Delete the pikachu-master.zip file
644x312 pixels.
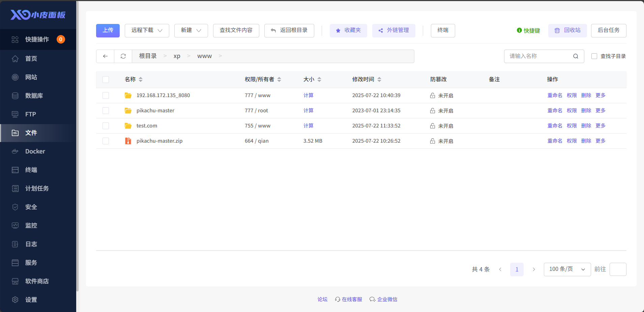(x=586, y=141)
